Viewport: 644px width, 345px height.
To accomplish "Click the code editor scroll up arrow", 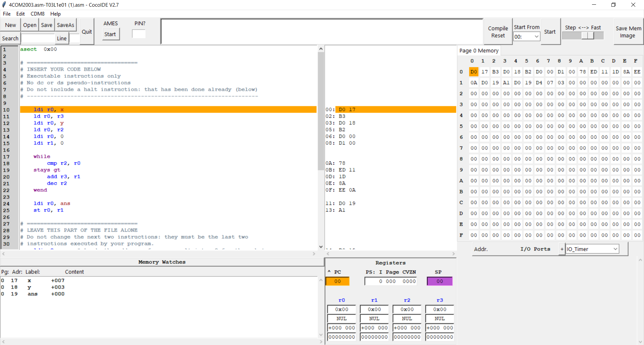I will [321, 49].
